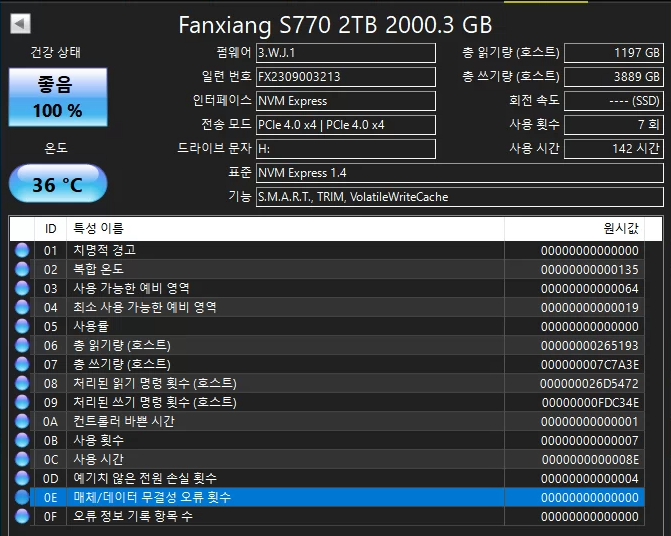
Task: Click status orb for row 08 처리된 읽기 명령 횟수
Action: (x=22, y=383)
